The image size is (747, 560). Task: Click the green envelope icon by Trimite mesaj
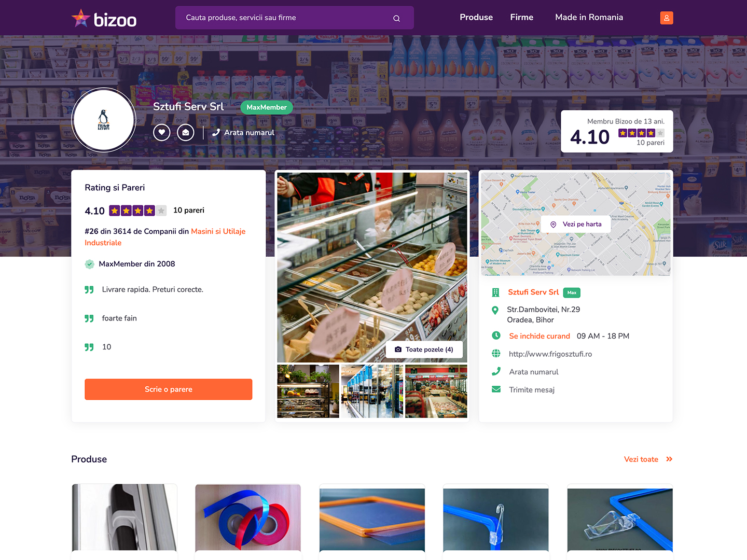click(x=496, y=389)
